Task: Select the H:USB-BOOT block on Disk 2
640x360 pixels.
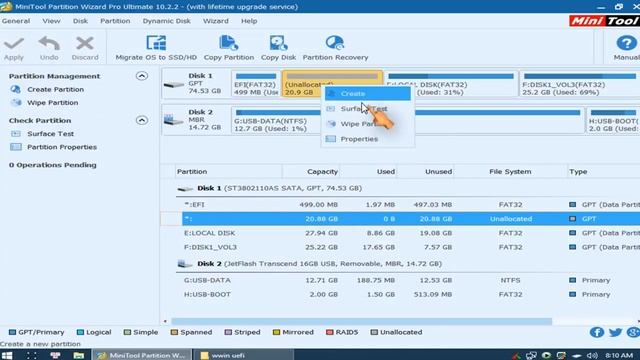Action: tap(613, 120)
